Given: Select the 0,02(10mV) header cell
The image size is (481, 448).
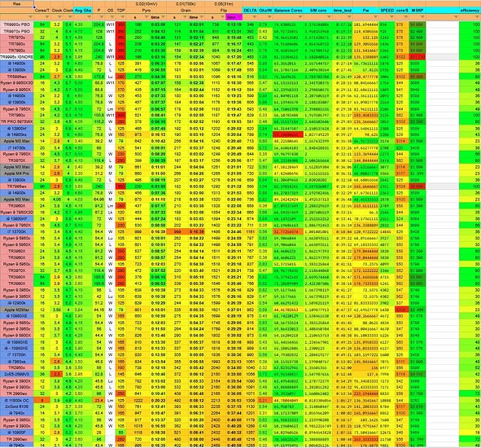Looking at the screenshot, I should [146, 4].
